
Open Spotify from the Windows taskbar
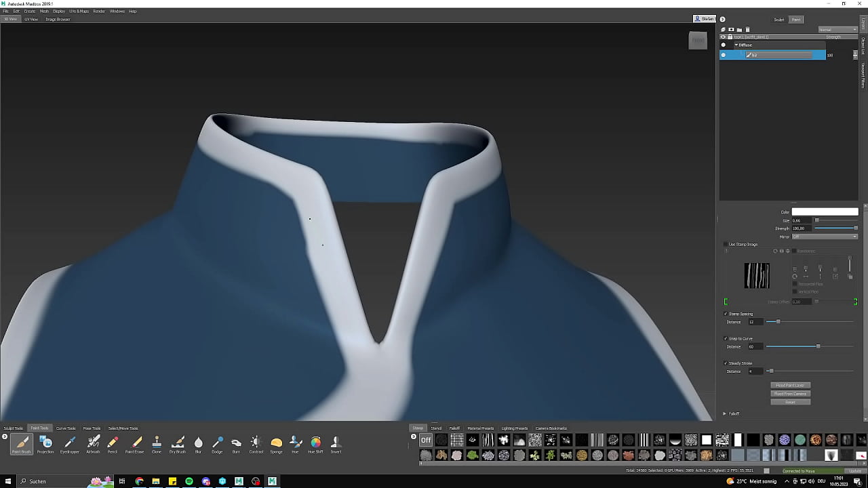click(189, 481)
